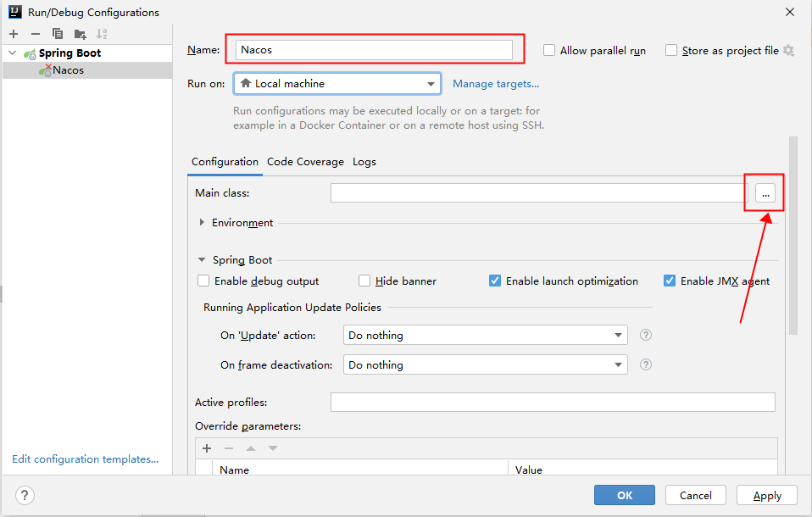Move configuration into new folder
Screen dimensions: 812x517
tap(80, 34)
